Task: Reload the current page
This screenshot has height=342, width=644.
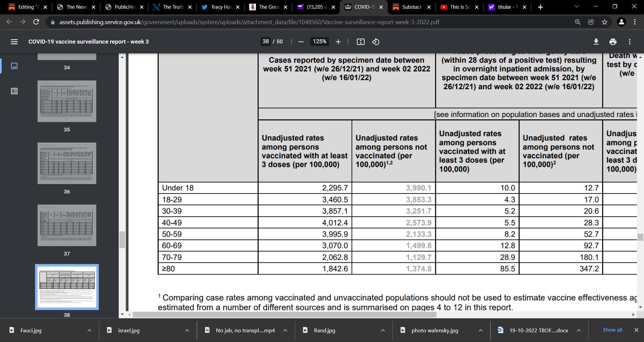Action: (36, 22)
